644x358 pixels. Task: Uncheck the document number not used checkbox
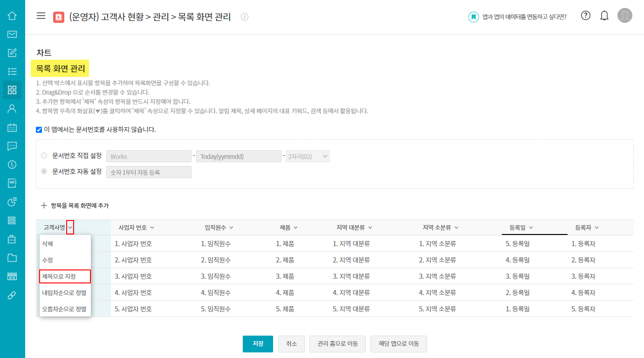coord(39,130)
